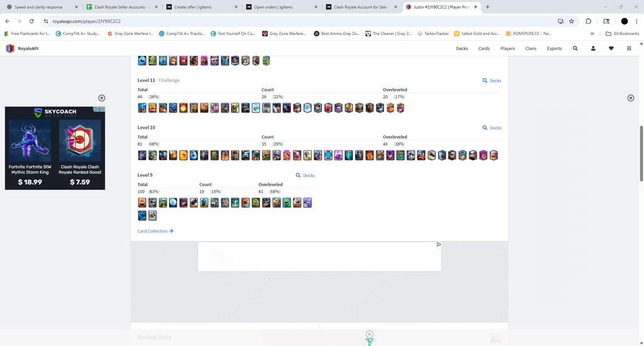
Task: Close the Speed and clarity response tab
Action: click(x=76, y=7)
